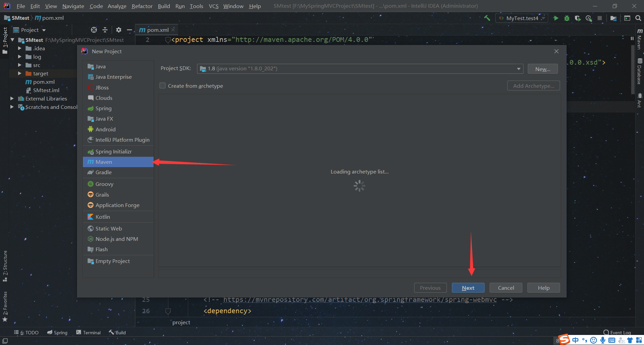Open Project Structure from the toolbar
The height and width of the screenshot is (345, 644).
coord(613,18)
